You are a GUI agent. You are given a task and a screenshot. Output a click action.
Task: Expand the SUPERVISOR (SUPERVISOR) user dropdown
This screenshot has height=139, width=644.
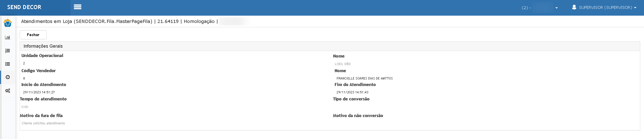pos(607,8)
